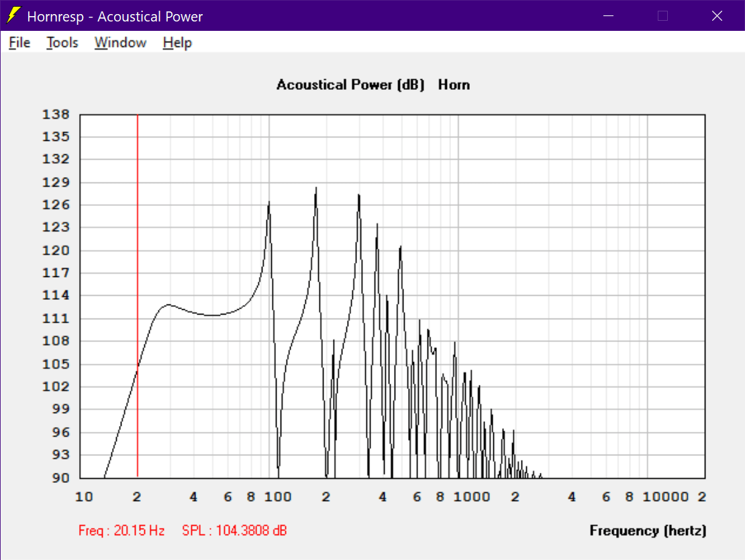Open the Help menu
The height and width of the screenshot is (560, 745).
tap(177, 43)
